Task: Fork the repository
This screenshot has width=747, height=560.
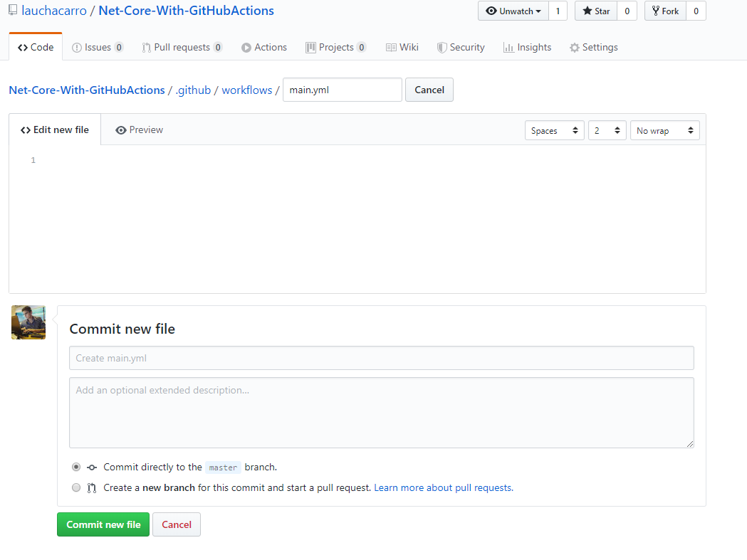Action: [665, 11]
